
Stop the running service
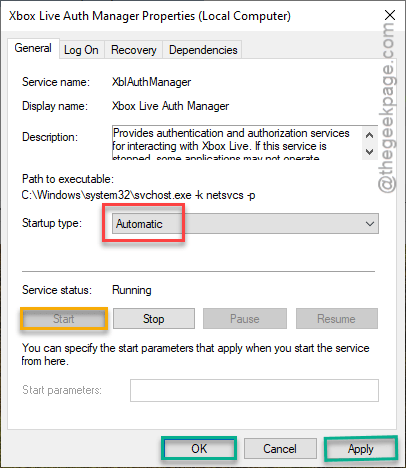click(x=154, y=319)
